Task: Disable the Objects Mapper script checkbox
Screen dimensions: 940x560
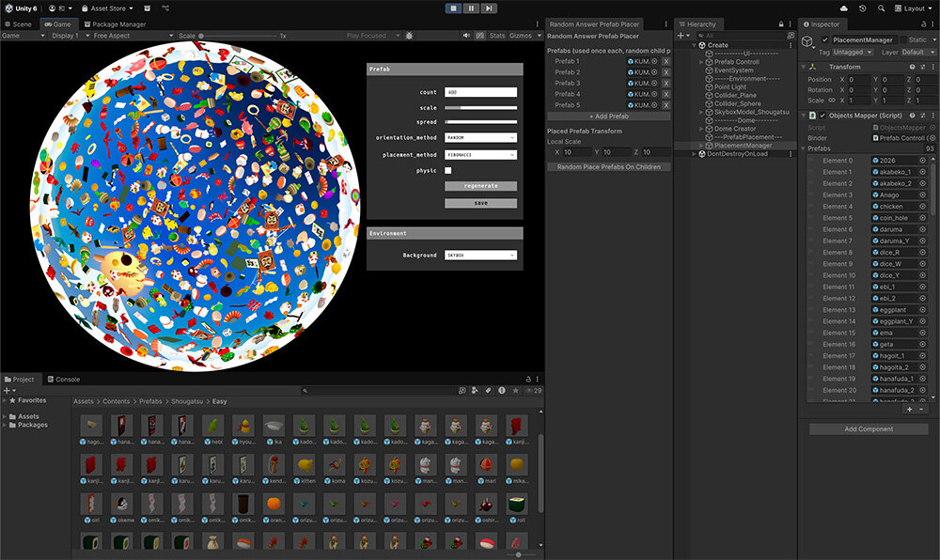Action: coord(822,116)
